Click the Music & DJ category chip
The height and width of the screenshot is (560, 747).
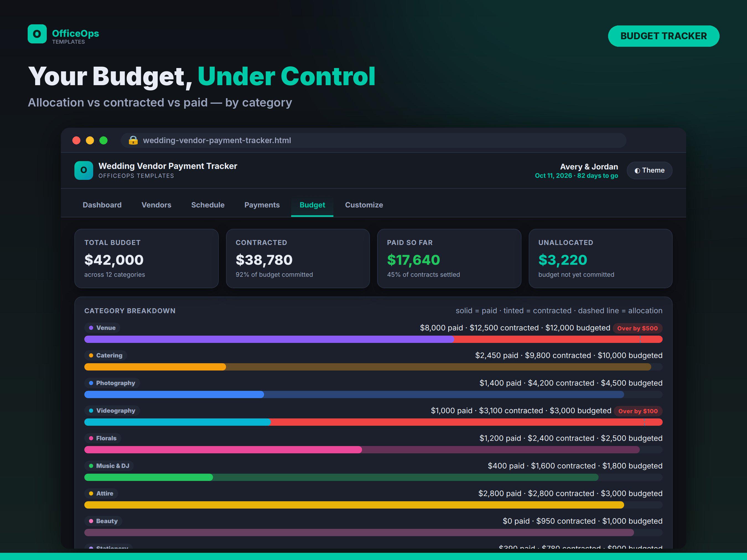click(109, 466)
